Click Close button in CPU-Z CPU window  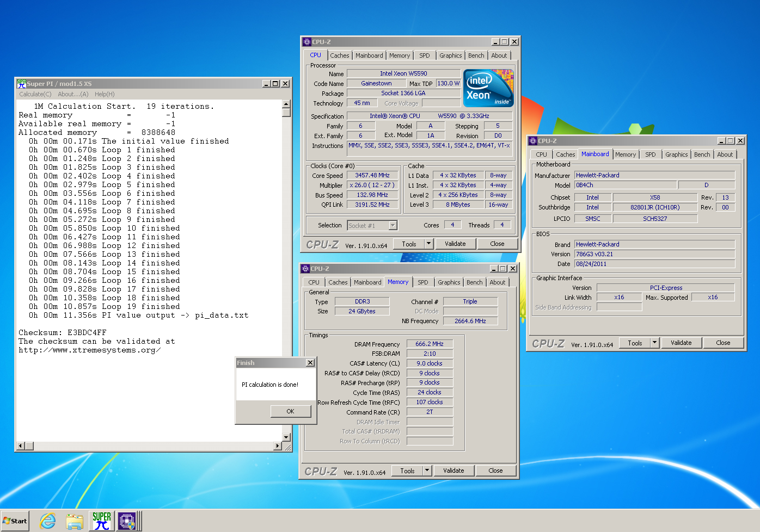tap(497, 244)
